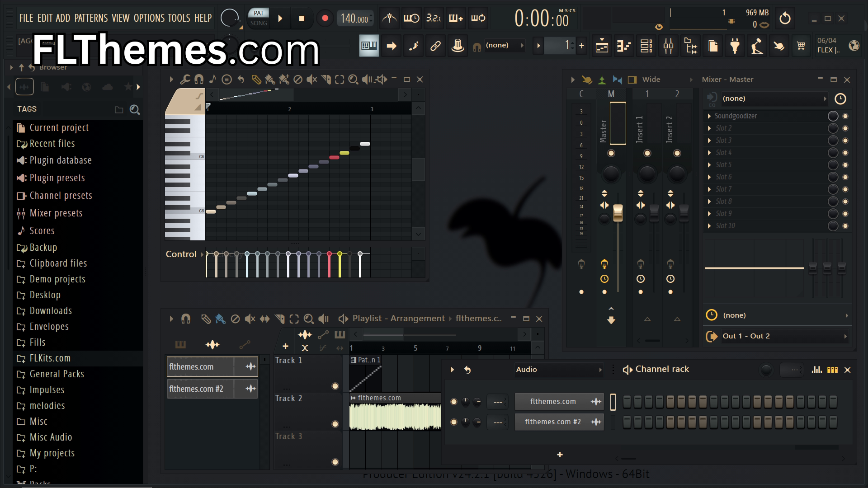The height and width of the screenshot is (488, 868).
Task: Select the piano roll Draw pencil tool
Action: pos(256,80)
